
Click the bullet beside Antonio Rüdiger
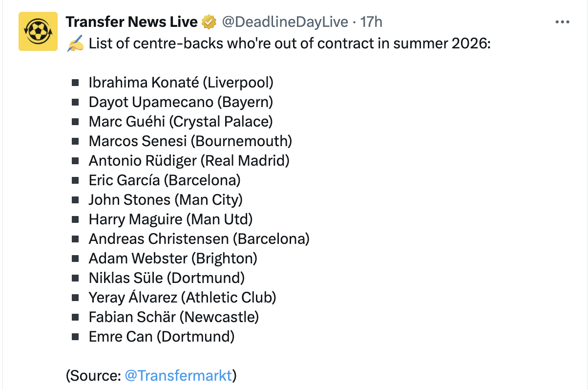click(x=75, y=161)
